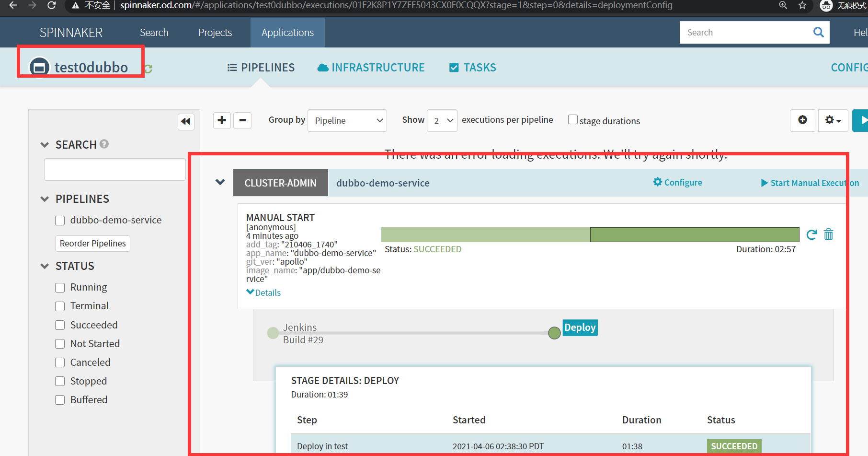
Task: Switch to the INFRASTRUCTURE tab
Action: point(371,68)
